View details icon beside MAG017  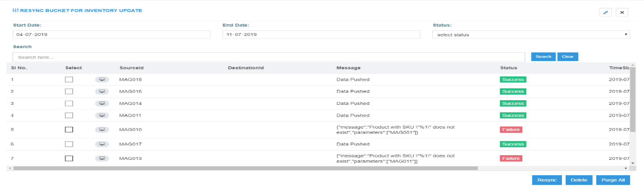[102, 144]
